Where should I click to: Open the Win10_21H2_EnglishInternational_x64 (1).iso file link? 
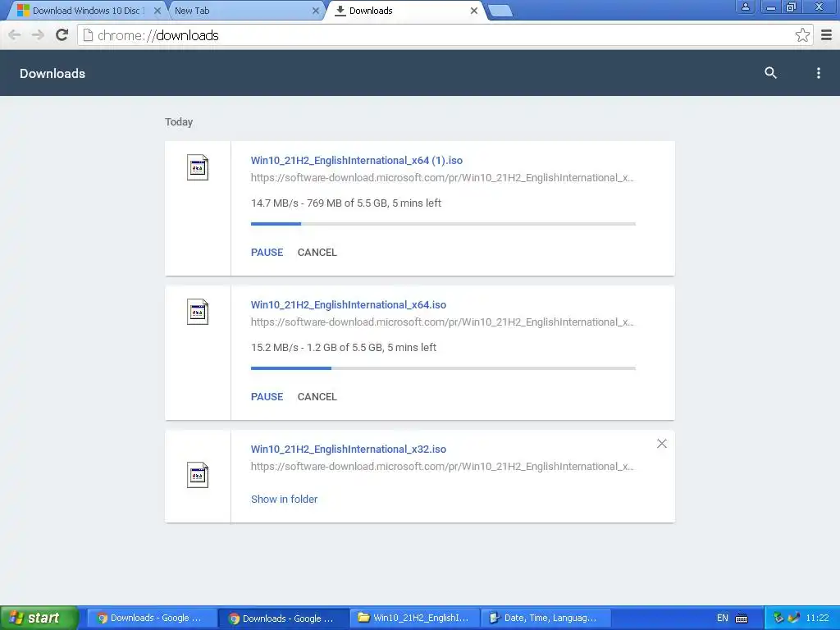[x=356, y=160]
